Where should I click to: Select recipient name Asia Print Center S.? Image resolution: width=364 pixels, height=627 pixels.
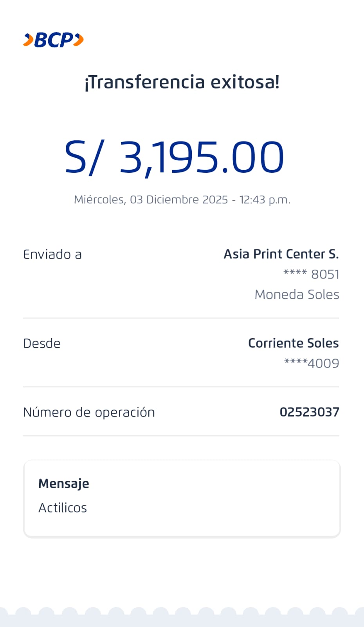click(x=281, y=254)
